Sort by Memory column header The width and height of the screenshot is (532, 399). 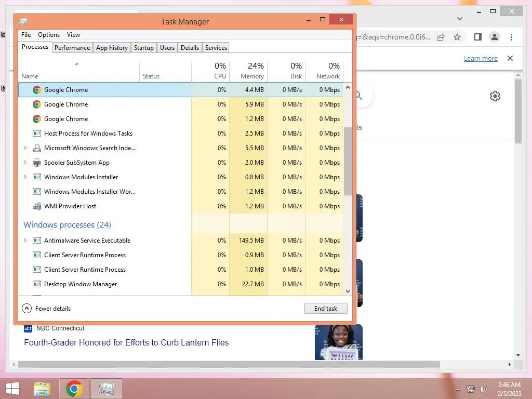pos(248,71)
